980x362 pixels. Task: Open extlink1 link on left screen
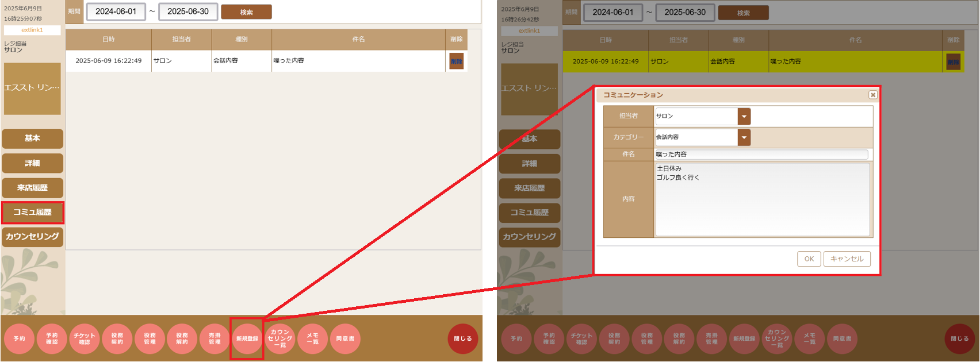(x=32, y=30)
